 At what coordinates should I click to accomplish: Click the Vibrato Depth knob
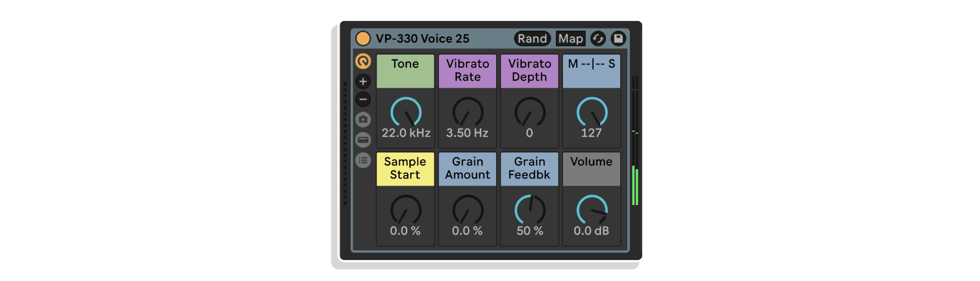tap(530, 112)
